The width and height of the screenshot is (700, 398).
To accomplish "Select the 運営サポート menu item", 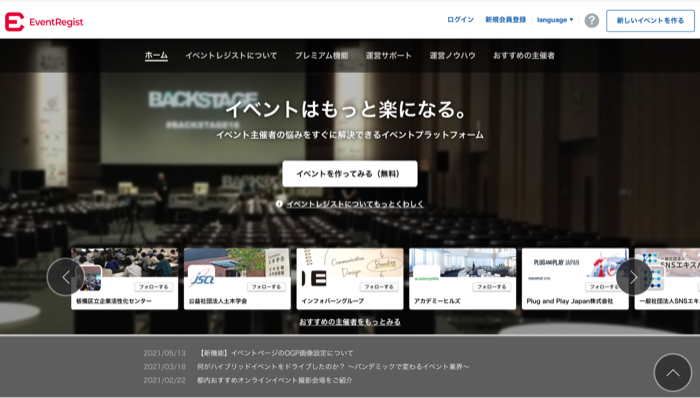I will pos(388,56).
